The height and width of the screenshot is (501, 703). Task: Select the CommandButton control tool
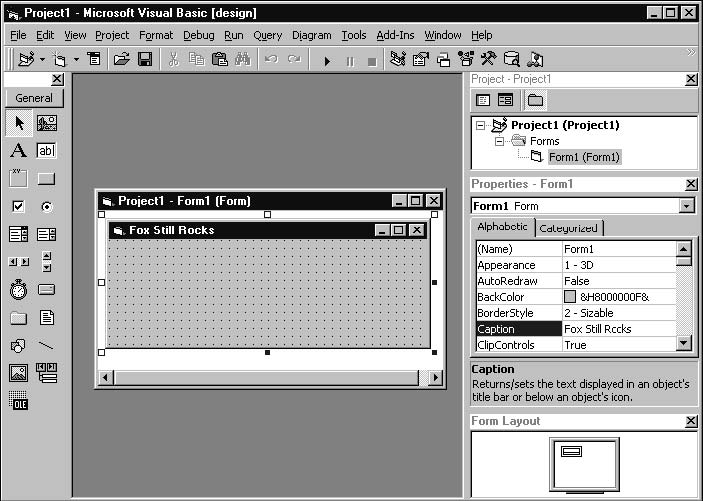pyautogui.click(x=47, y=179)
